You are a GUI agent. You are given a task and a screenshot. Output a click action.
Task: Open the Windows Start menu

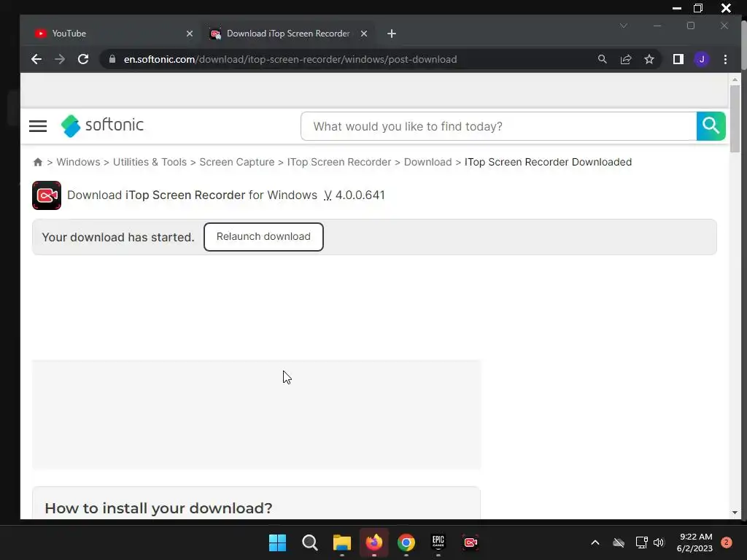[x=278, y=542]
